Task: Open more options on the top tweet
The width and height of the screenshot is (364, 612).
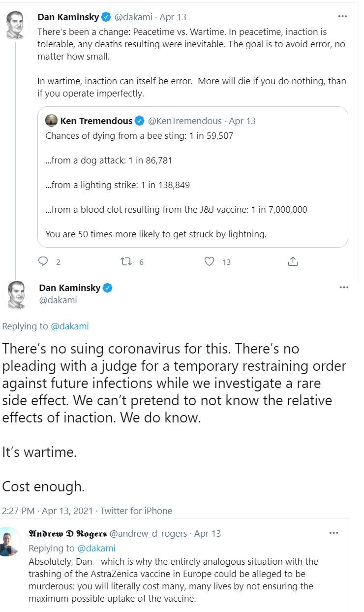Action: pyautogui.click(x=342, y=16)
